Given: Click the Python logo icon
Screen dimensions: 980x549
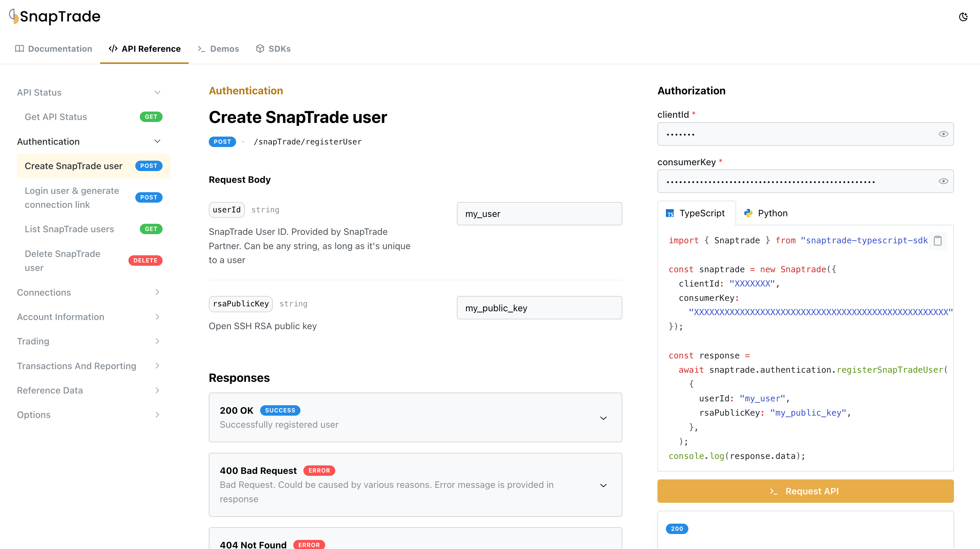Looking at the screenshot, I should pyautogui.click(x=748, y=213).
